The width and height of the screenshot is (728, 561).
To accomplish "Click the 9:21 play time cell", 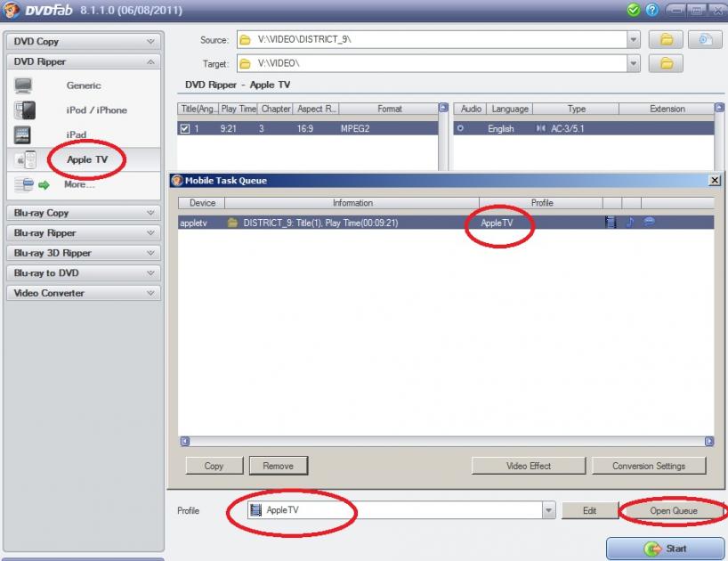I will (x=228, y=128).
